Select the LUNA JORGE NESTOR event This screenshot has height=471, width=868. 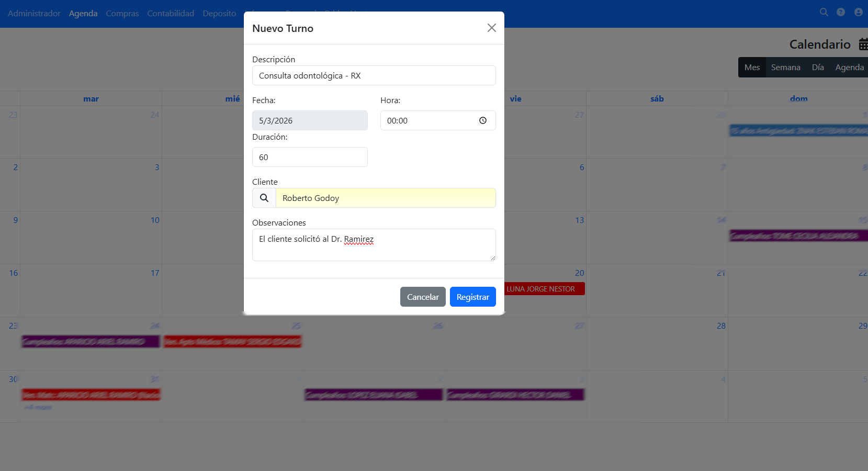(544, 289)
